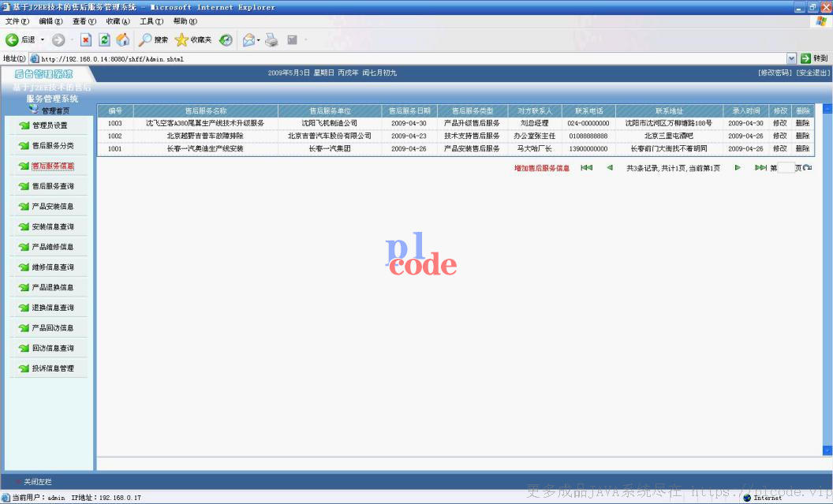Refresh the page with the toolbar icon
833x504 pixels.
click(x=105, y=40)
